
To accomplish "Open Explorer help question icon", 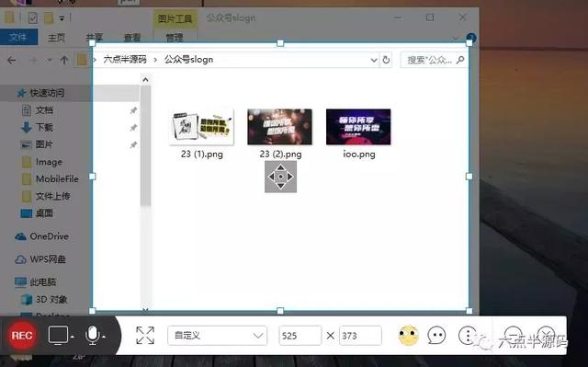I will (471, 38).
